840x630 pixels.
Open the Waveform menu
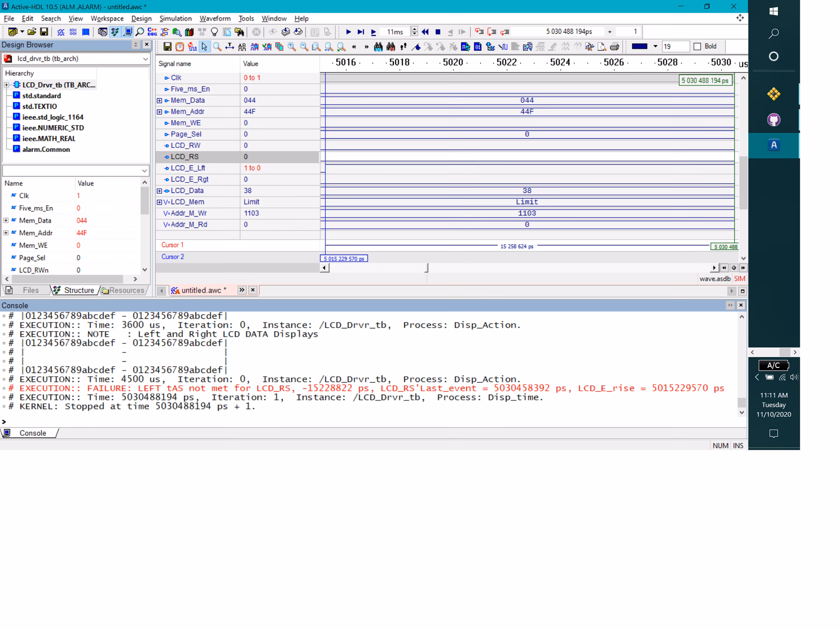click(x=215, y=18)
